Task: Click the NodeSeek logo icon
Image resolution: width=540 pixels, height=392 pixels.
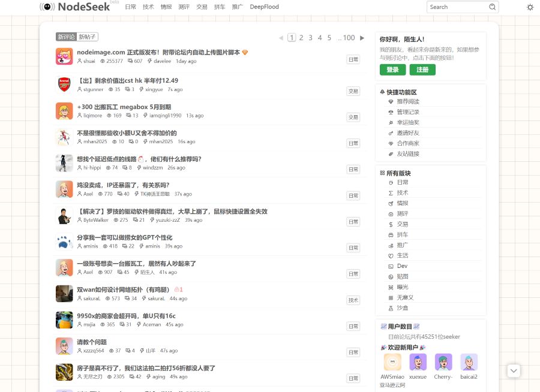Action: pos(47,7)
